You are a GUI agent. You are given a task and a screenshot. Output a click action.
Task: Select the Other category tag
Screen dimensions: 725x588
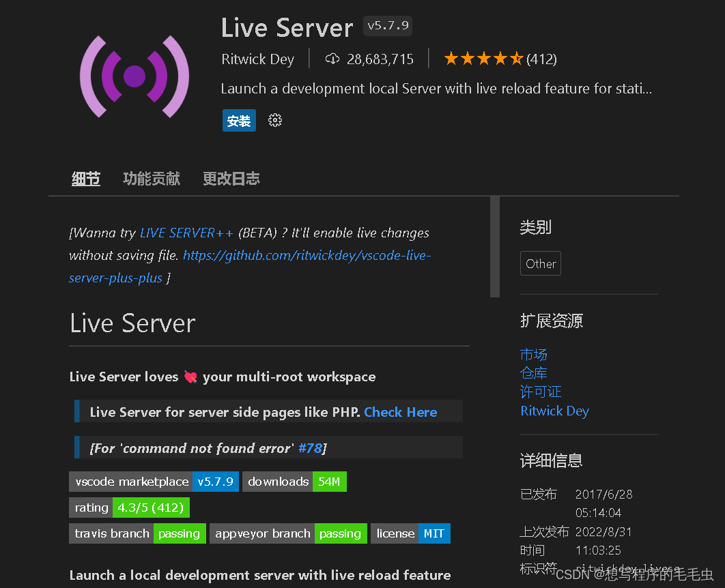click(x=541, y=263)
